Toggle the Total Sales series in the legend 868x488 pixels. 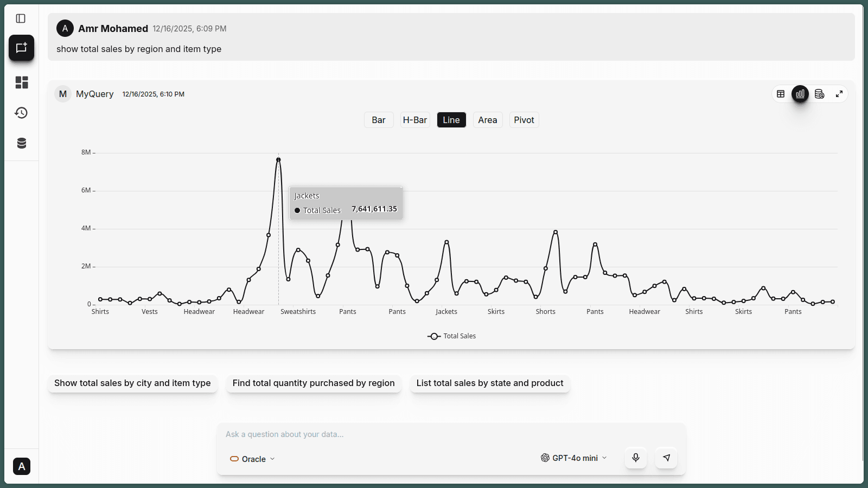tap(451, 336)
